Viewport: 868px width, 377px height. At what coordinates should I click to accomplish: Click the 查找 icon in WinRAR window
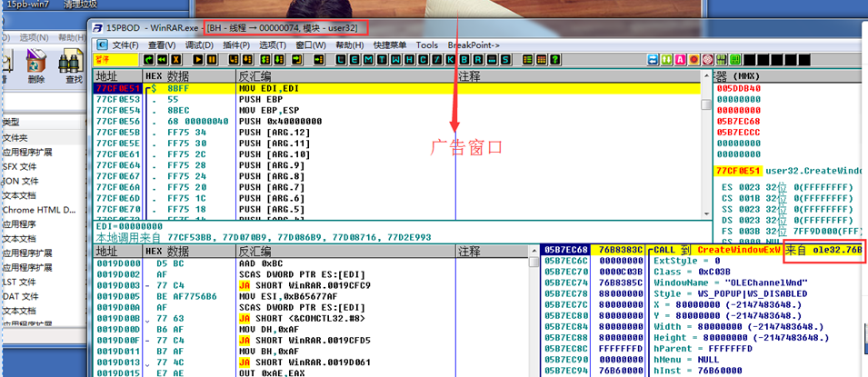[x=74, y=66]
